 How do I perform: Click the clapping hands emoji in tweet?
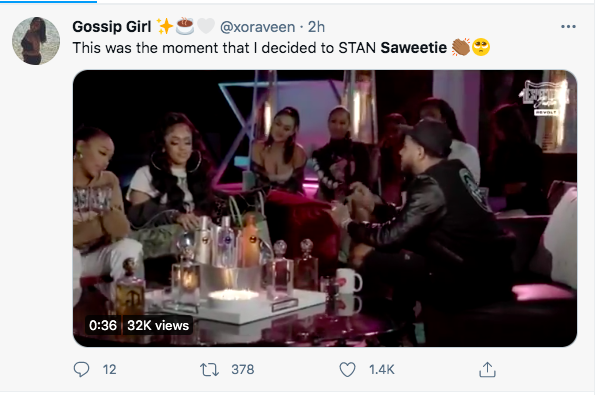tap(461, 47)
